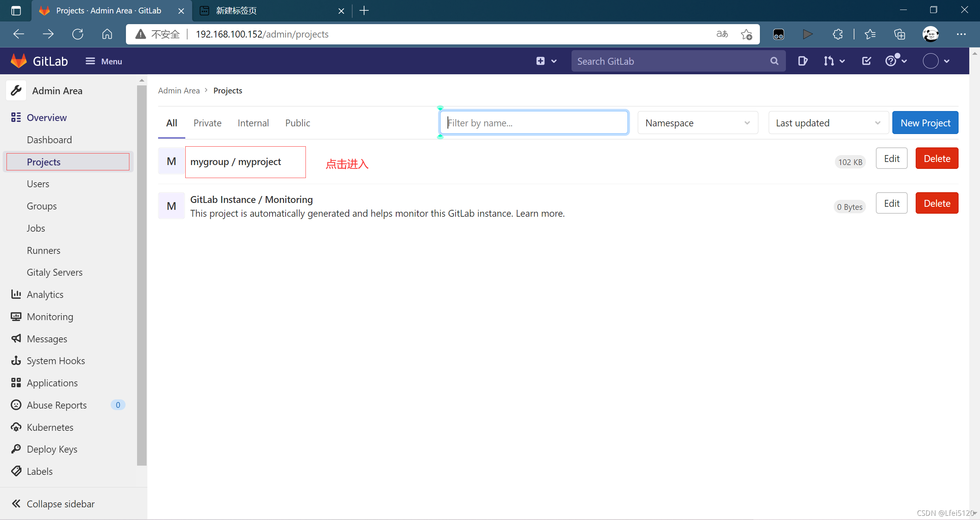The width and height of the screenshot is (980, 520).
Task: Collapse sidebar using double-chevron toggle
Action: [x=16, y=504]
